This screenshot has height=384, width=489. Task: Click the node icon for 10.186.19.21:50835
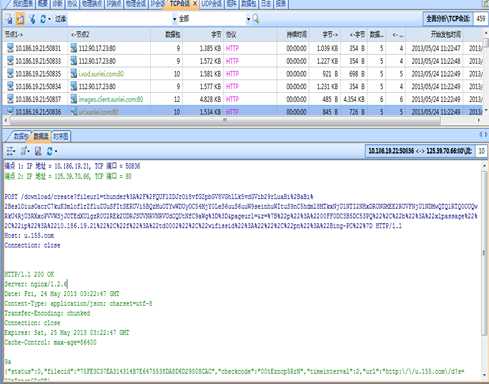pos(11,74)
